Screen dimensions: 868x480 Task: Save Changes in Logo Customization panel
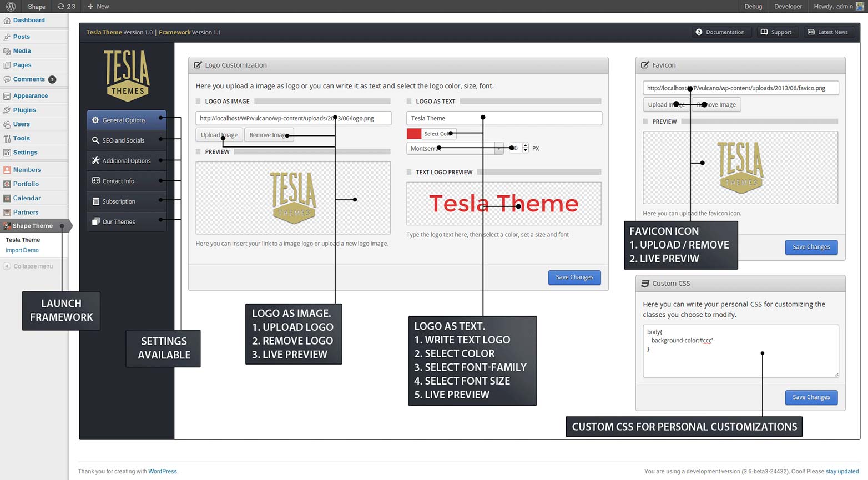point(574,277)
